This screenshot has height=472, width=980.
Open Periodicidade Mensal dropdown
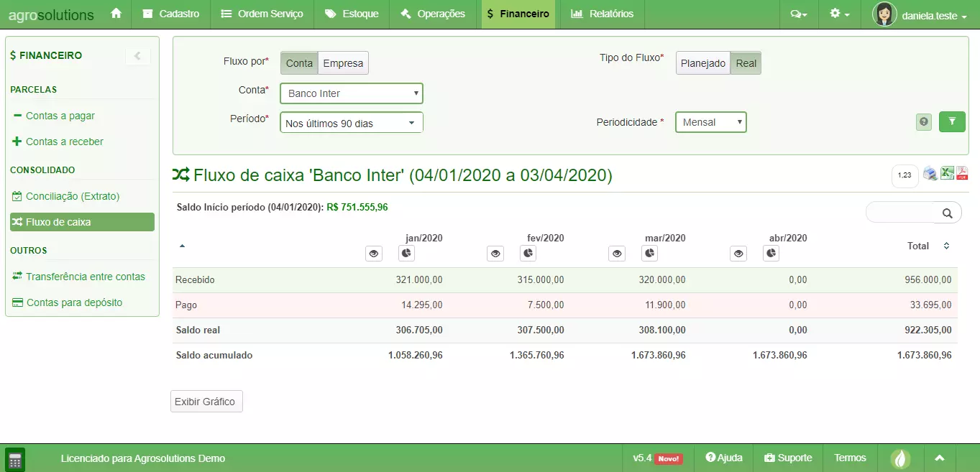pyautogui.click(x=710, y=122)
